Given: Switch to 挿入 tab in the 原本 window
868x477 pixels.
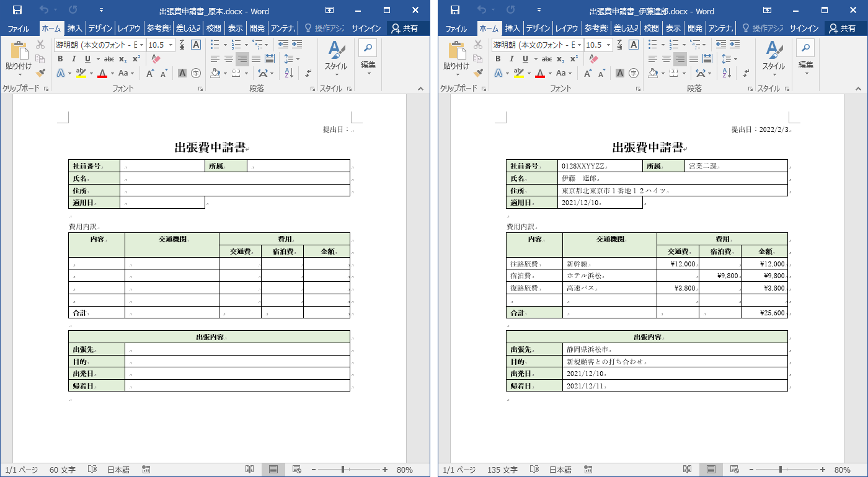Looking at the screenshot, I should tap(75, 28).
